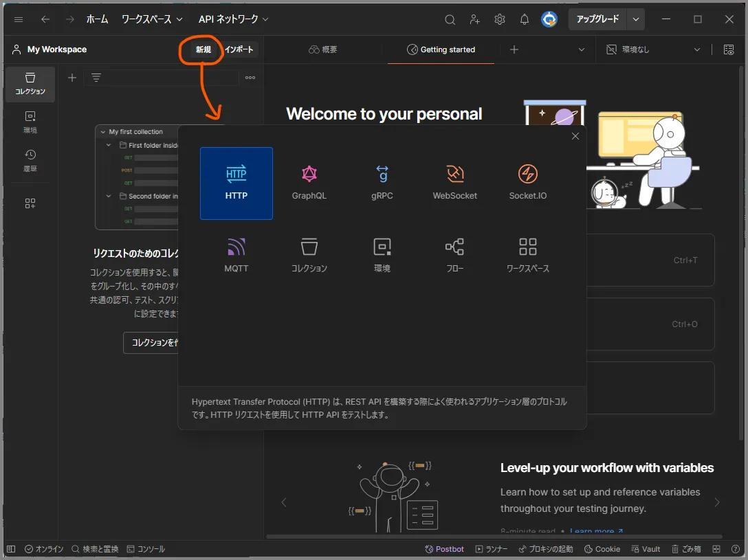Open the help question mark icon
This screenshot has height=560, width=748.
click(x=736, y=549)
